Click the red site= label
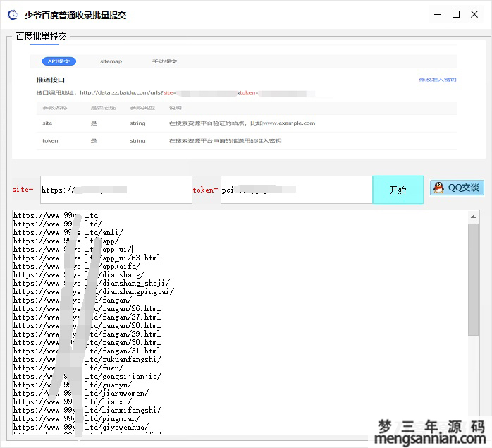The height and width of the screenshot is (448, 492). pos(23,190)
